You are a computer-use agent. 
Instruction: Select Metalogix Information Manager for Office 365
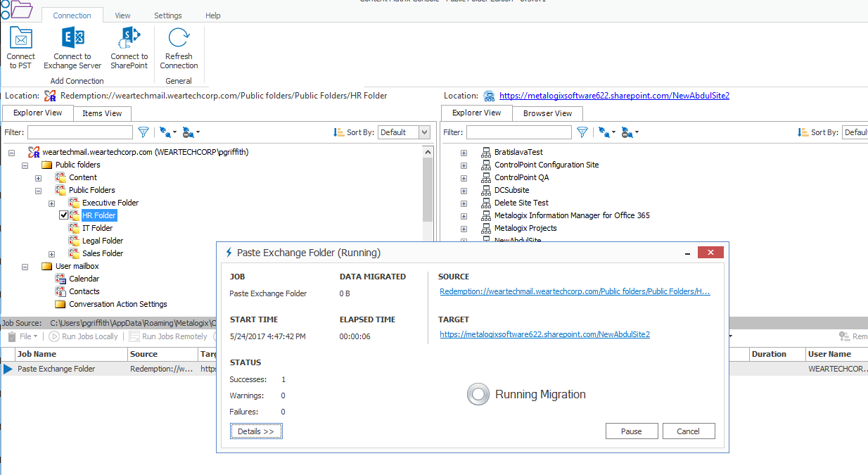click(572, 215)
